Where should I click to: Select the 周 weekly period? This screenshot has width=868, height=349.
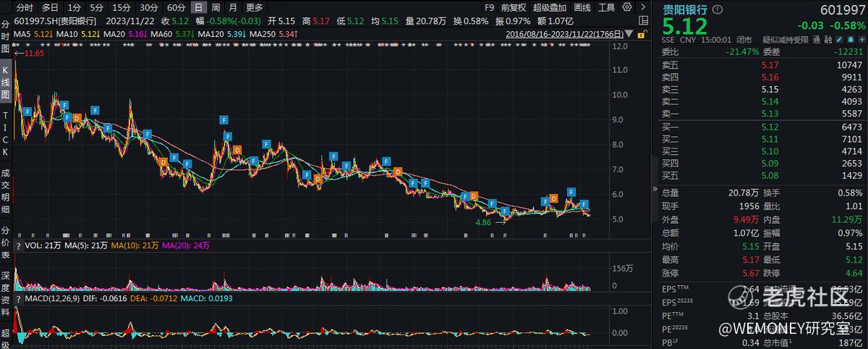coord(216,7)
